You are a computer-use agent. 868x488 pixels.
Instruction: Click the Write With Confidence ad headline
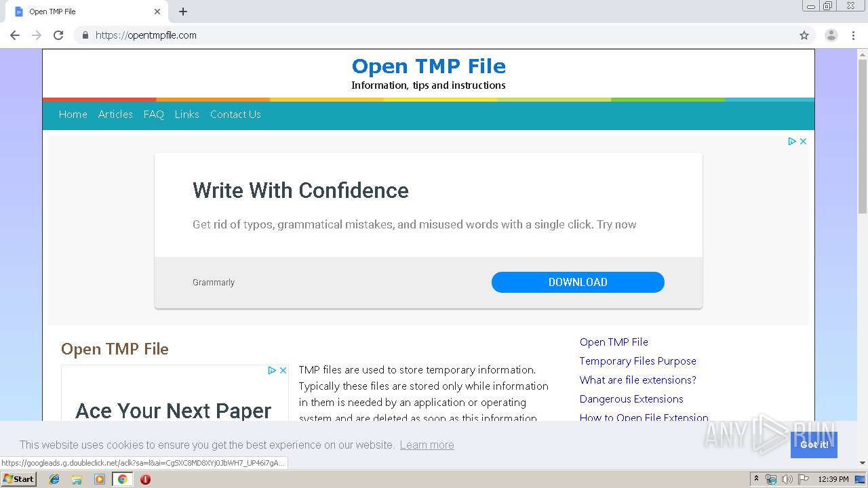pos(300,190)
